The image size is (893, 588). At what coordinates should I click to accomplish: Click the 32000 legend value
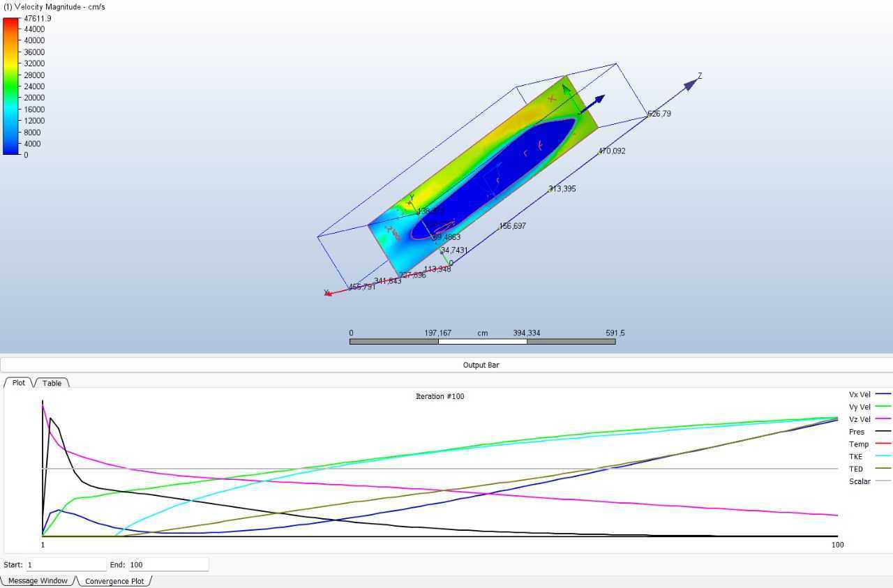[34, 63]
